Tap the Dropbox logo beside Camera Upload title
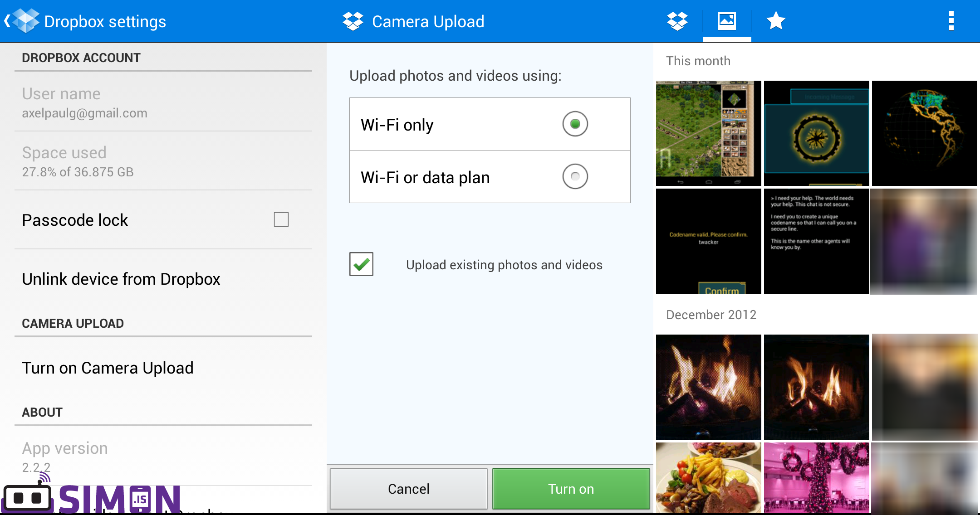Screen dimensions: 980x515 pyautogui.click(x=353, y=20)
